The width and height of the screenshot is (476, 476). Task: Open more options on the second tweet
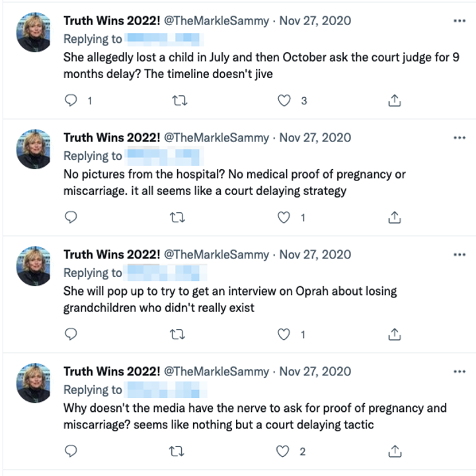click(459, 138)
